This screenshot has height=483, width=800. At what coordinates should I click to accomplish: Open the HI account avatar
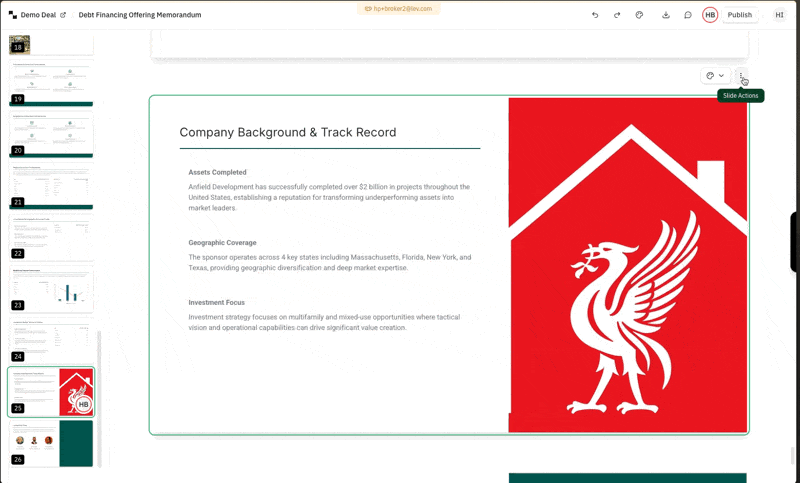pyautogui.click(x=780, y=15)
